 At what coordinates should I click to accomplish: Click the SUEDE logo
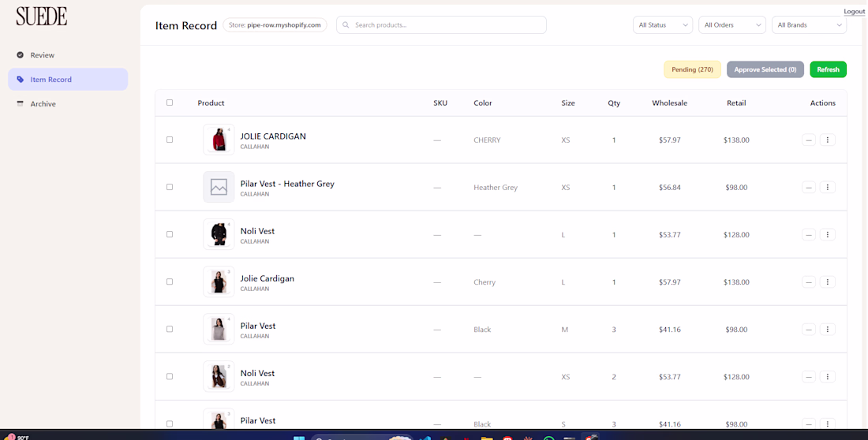(x=42, y=17)
